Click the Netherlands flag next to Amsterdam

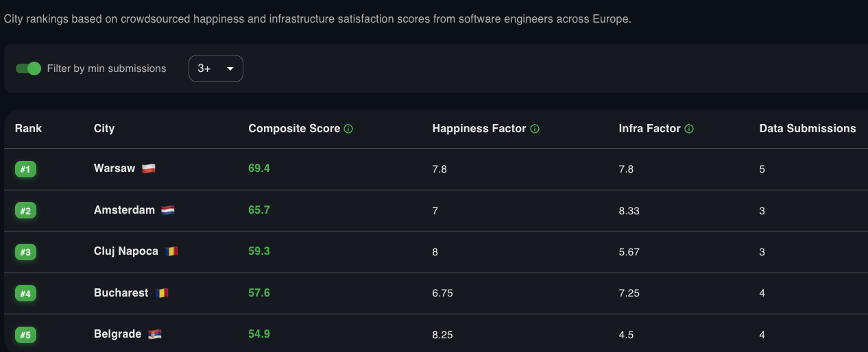tap(168, 210)
